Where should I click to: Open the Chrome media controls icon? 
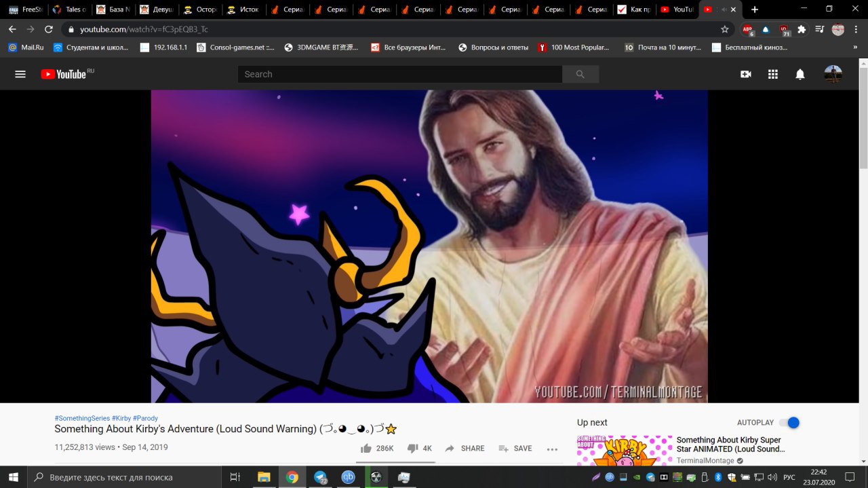coord(819,29)
